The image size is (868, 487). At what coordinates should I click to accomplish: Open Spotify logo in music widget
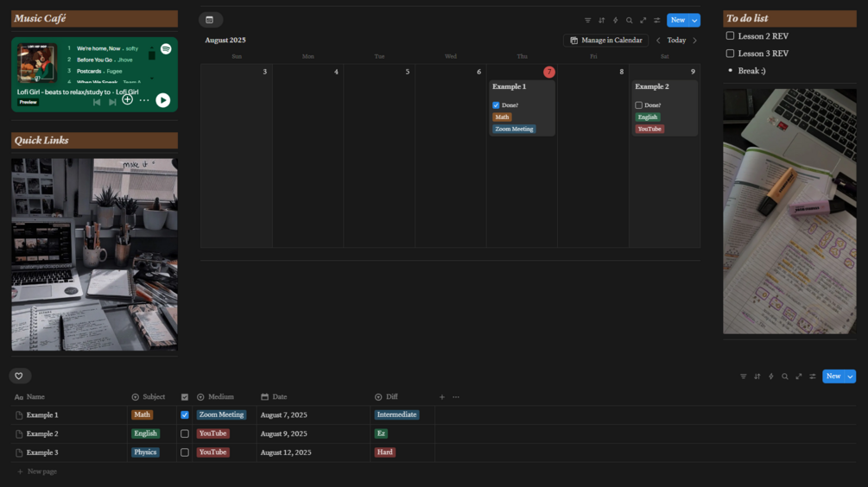pyautogui.click(x=166, y=48)
